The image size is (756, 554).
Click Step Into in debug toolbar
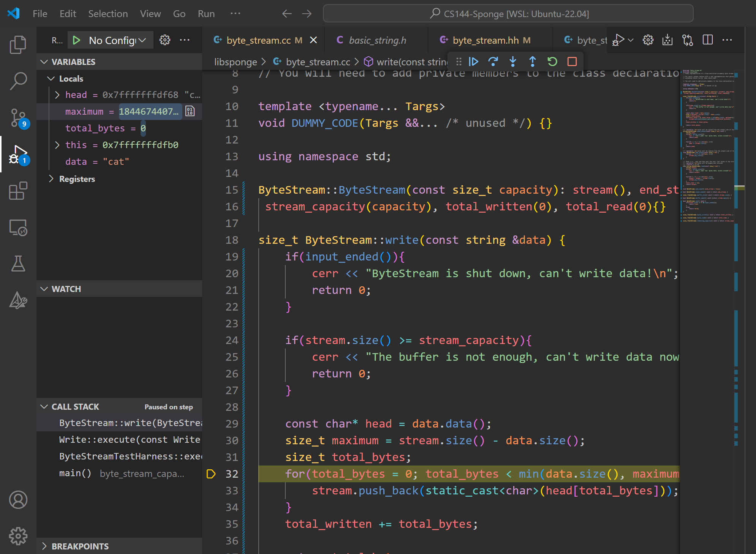pyautogui.click(x=513, y=62)
